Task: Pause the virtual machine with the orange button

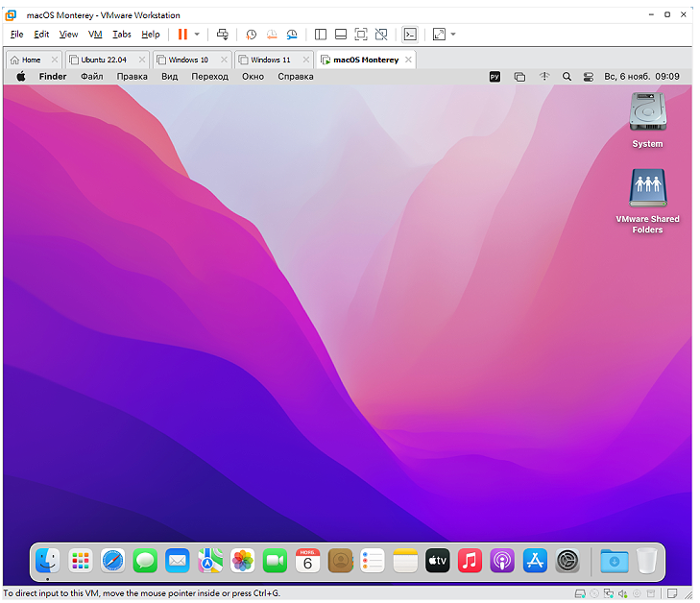Action: point(182,35)
